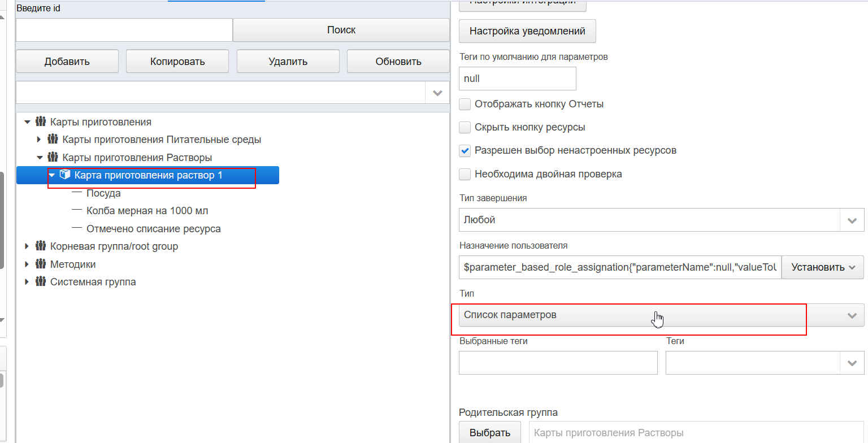Open the filter dropdown above the tree
868x443 pixels.
[437, 93]
